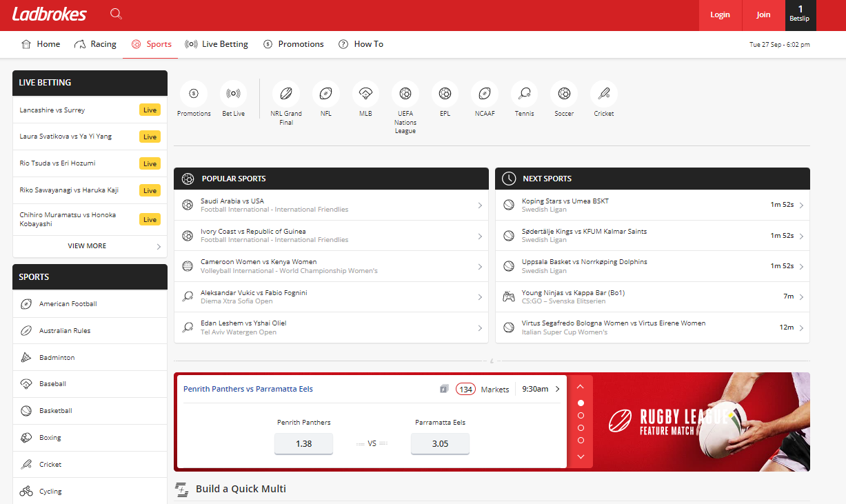This screenshot has width=846, height=504.
Task: Click the Basketball sidebar icon
Action: point(26,411)
